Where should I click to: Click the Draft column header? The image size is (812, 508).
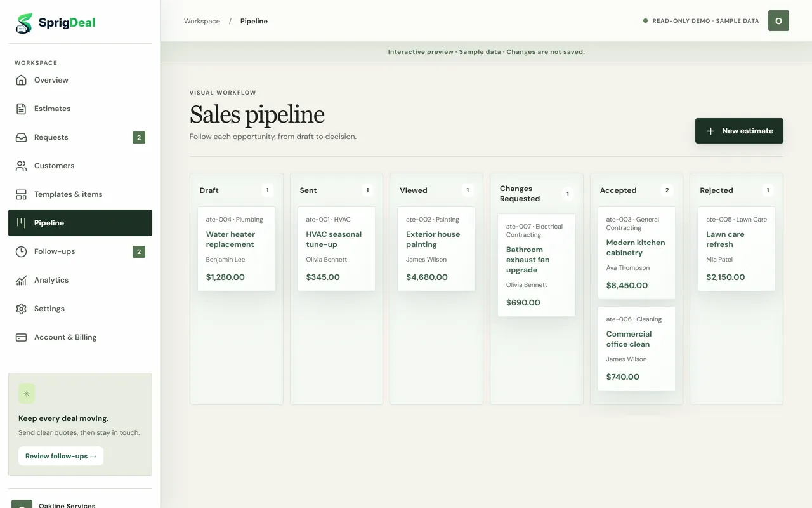coord(209,190)
